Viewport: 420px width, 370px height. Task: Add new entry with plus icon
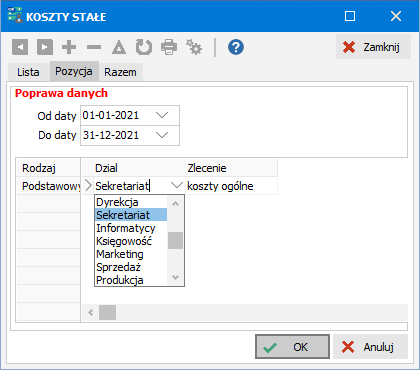coord(69,47)
